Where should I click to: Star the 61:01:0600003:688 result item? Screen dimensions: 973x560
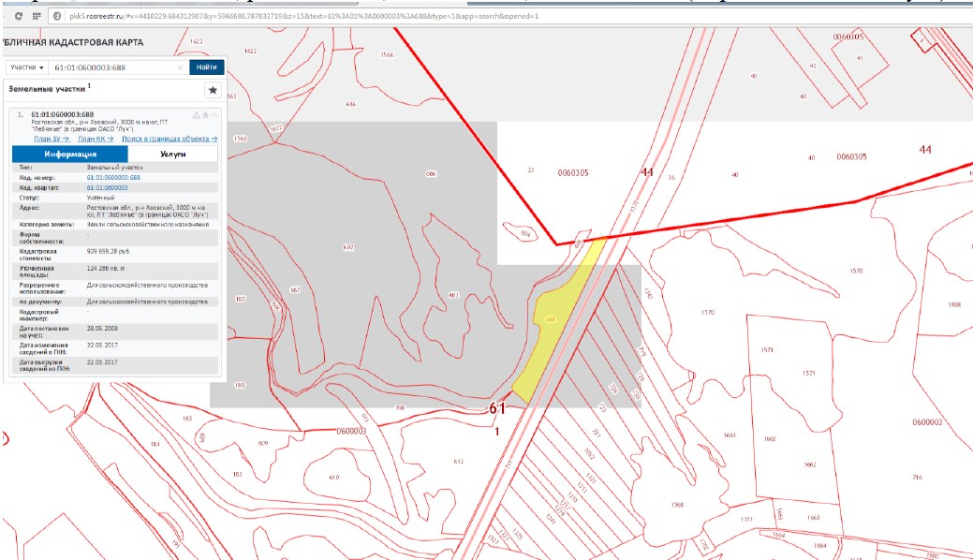(x=204, y=115)
